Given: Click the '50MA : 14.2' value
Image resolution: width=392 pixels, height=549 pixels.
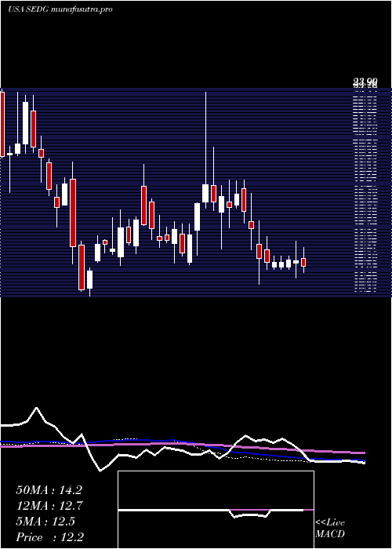Looking at the screenshot, I should click(x=49, y=490).
